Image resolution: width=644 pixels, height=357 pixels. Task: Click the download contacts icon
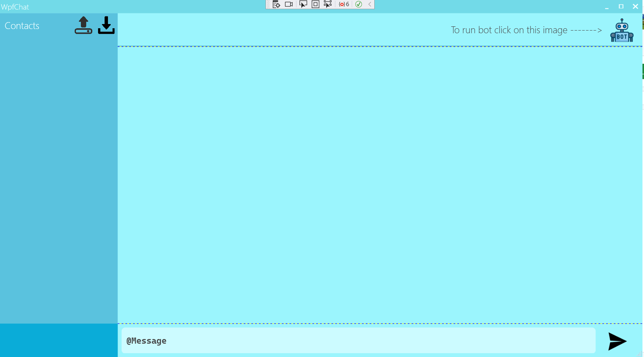pyautogui.click(x=106, y=25)
